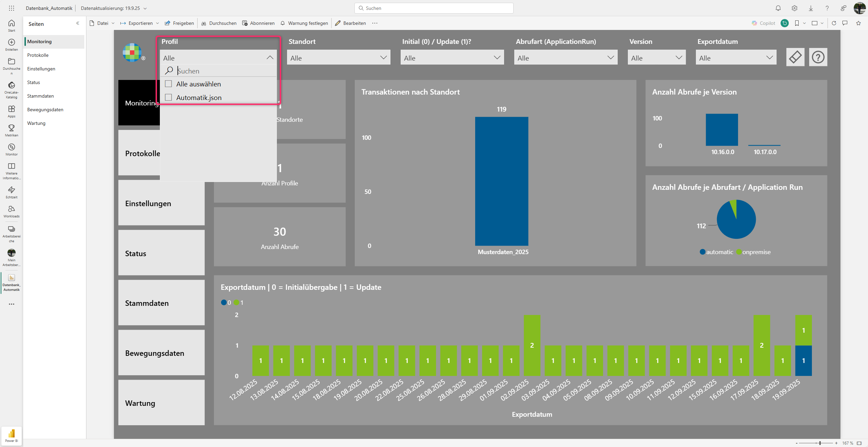Click the Bearbeiten button
Viewport: 868px width, 447px height.
pos(351,23)
